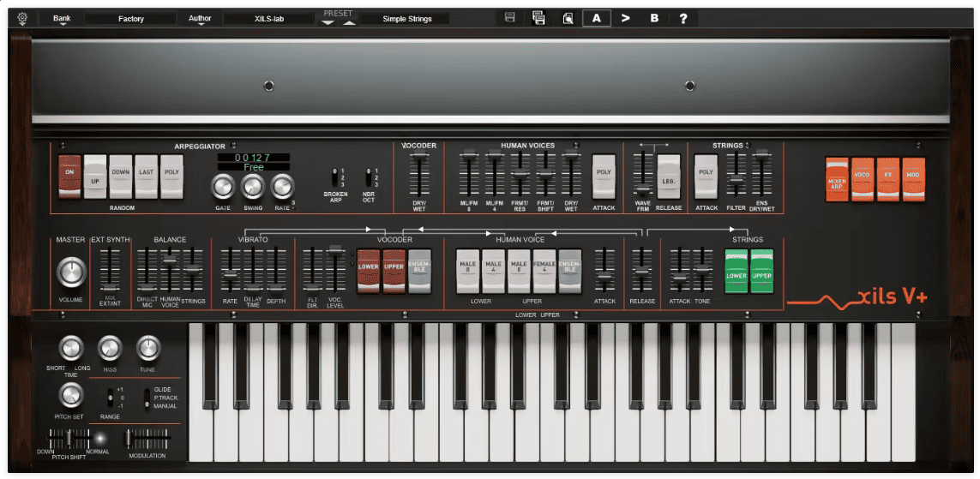This screenshot has width=980, height=479.
Task: Toggle the Human Voice ENSEMBLE button
Action: click(x=570, y=271)
